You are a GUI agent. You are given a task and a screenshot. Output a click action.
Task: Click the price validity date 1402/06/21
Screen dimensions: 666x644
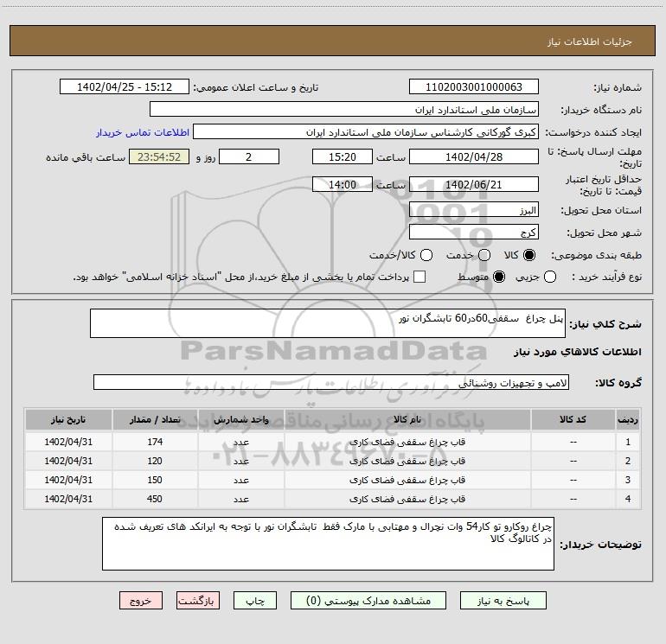[x=474, y=184]
